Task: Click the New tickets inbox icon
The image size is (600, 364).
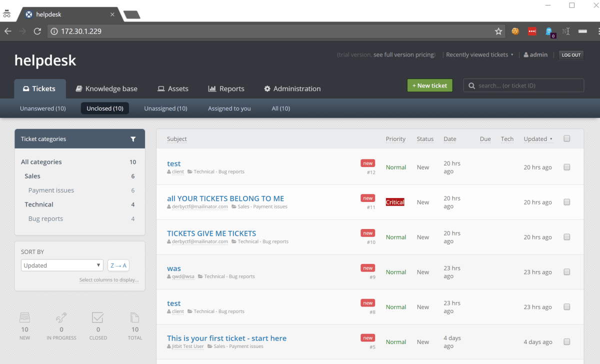Action: pyautogui.click(x=24, y=317)
